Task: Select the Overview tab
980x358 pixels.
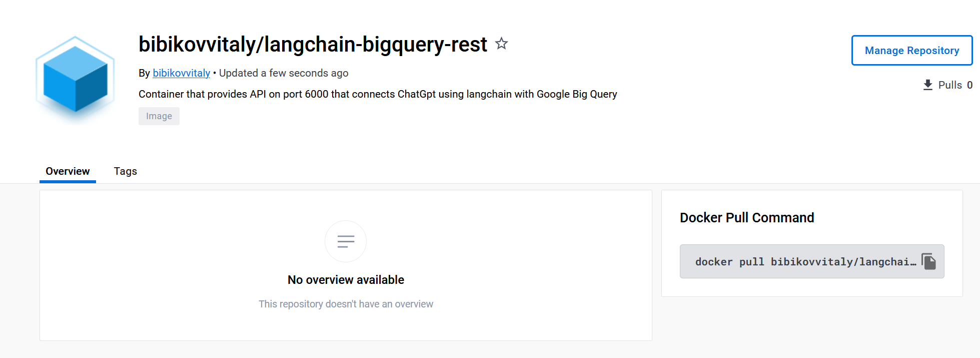Action: coord(67,171)
